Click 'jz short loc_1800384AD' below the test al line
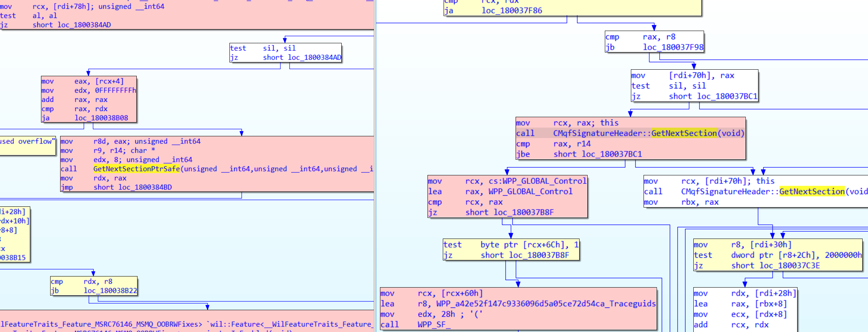This screenshot has width=868, height=332. [55, 25]
